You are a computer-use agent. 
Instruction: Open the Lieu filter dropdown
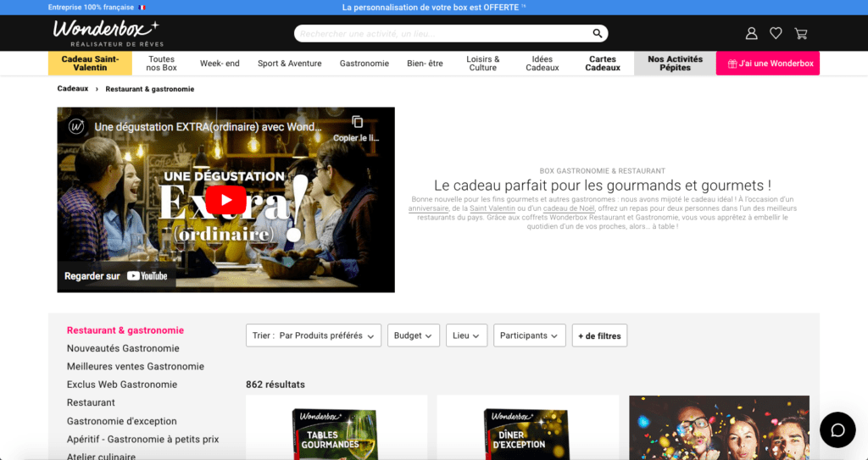[467, 335]
